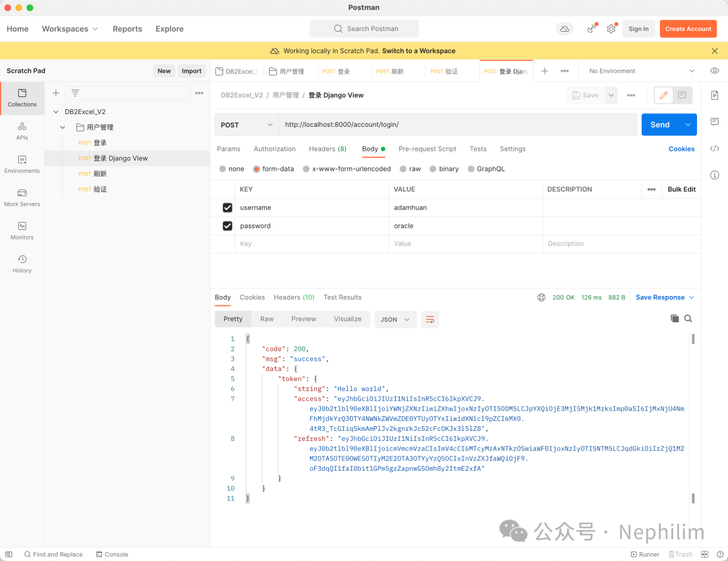
Task: Switch to build mode pencil icon
Action: 663,95
